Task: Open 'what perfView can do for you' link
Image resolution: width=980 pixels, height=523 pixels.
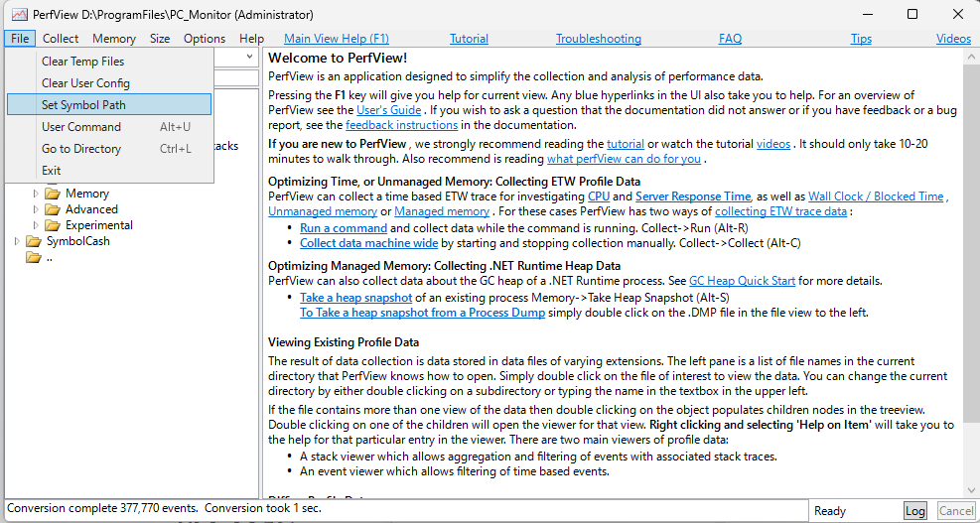Action: [624, 158]
